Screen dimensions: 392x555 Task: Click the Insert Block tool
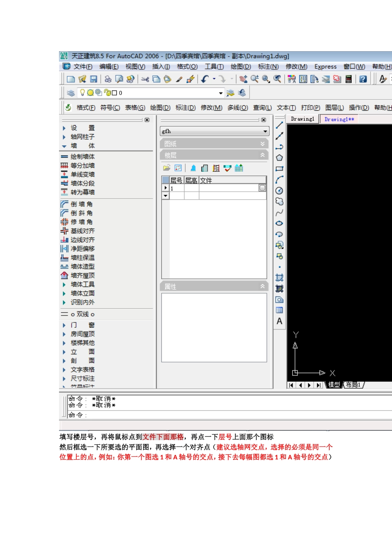click(279, 245)
